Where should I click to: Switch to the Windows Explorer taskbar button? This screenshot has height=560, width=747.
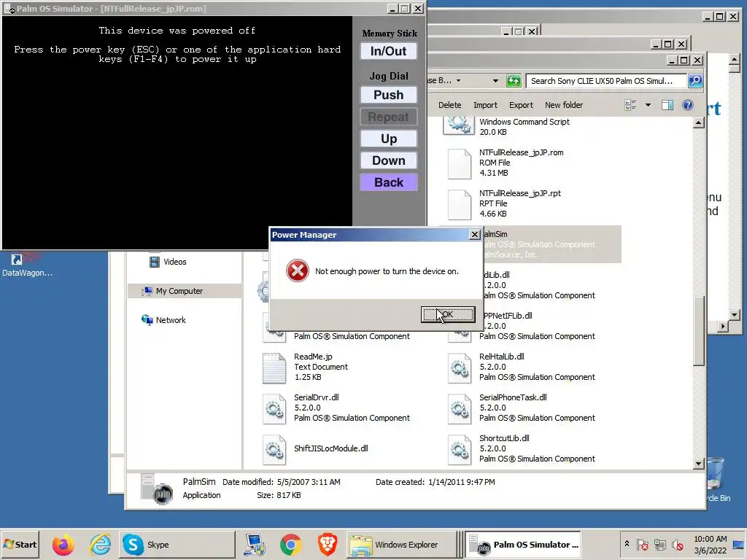(x=400, y=544)
